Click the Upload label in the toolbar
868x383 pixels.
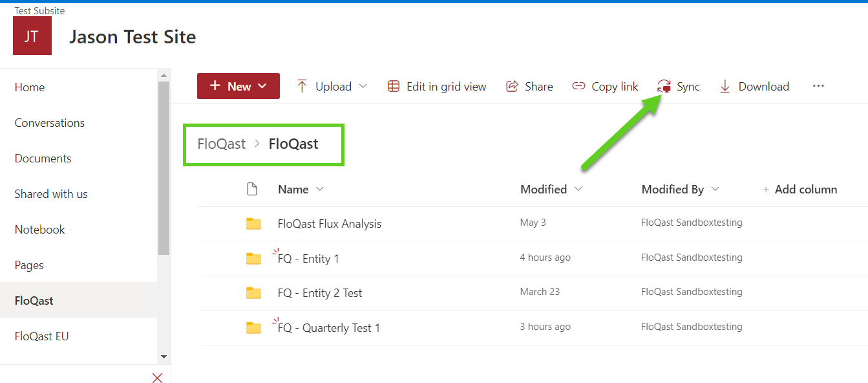click(x=333, y=87)
